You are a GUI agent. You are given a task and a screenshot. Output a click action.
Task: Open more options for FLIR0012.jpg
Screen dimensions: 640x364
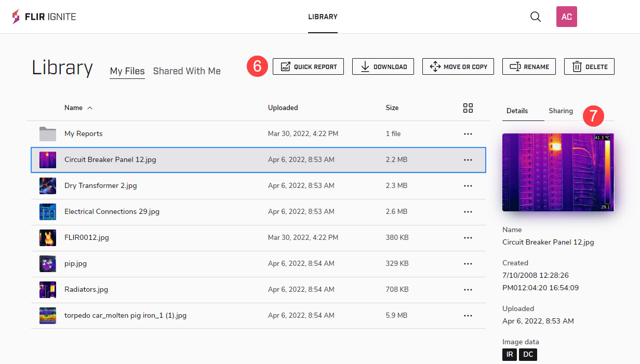468,238
